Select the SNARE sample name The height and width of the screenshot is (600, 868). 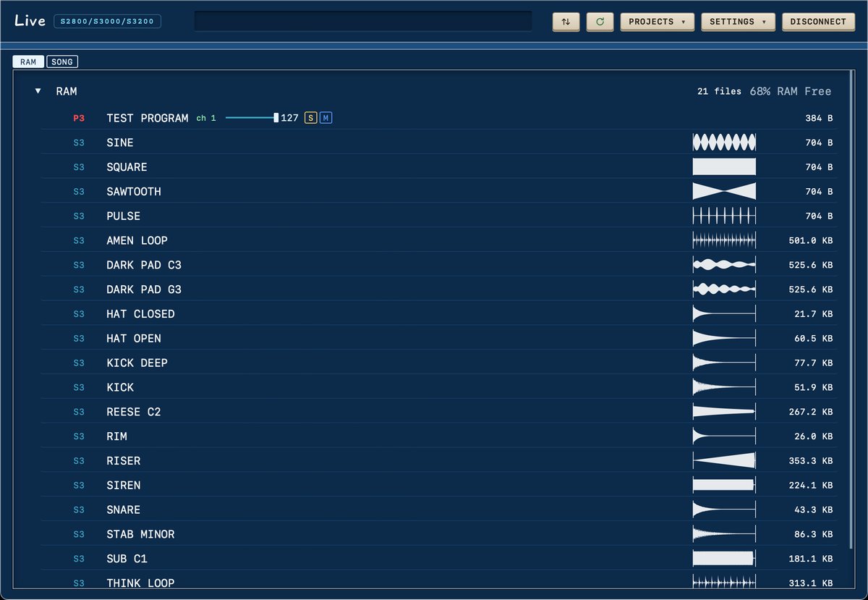[124, 510]
